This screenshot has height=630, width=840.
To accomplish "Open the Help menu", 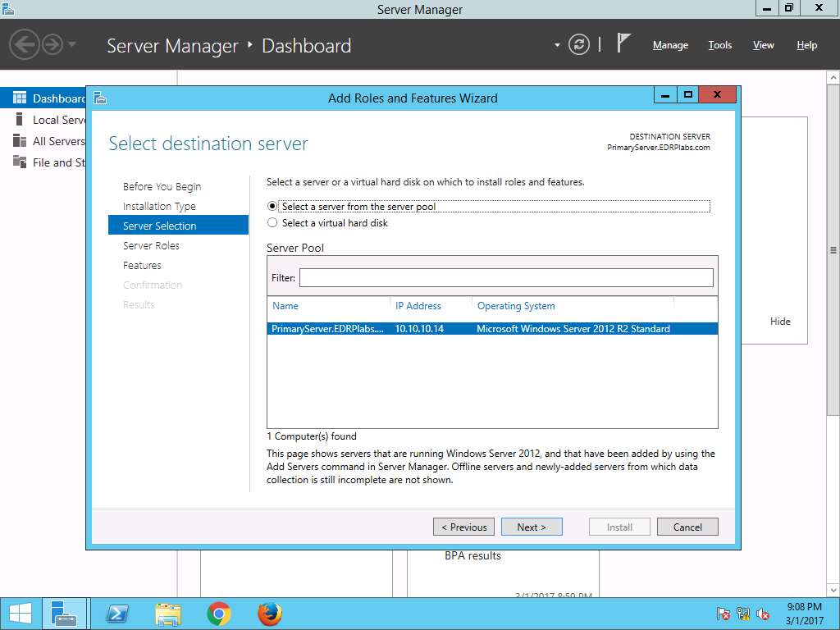I will (806, 45).
